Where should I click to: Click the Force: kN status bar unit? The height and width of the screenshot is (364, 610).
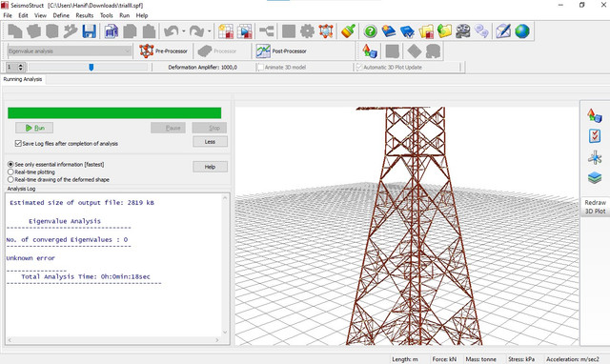pyautogui.click(x=444, y=359)
